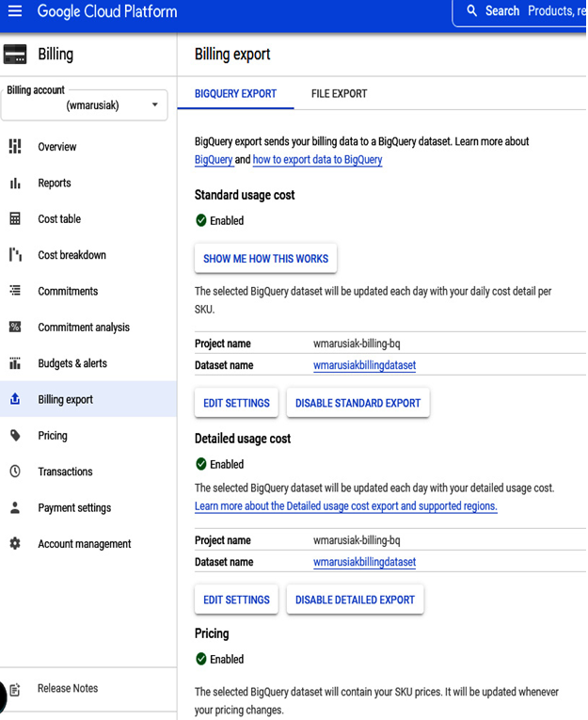Image resolution: width=588 pixels, height=720 pixels.
Task: Click the Detailed usage cost heading
Action: [x=243, y=439]
